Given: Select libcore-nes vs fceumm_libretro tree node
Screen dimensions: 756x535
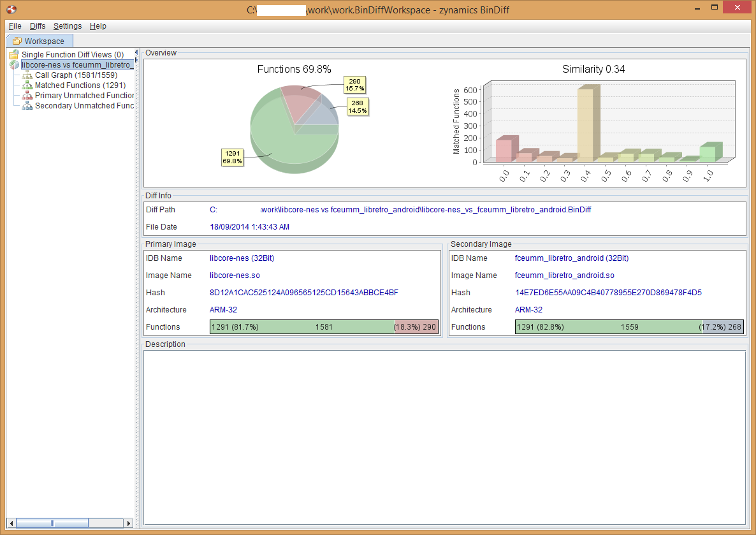Looking at the screenshot, I should (77, 64).
